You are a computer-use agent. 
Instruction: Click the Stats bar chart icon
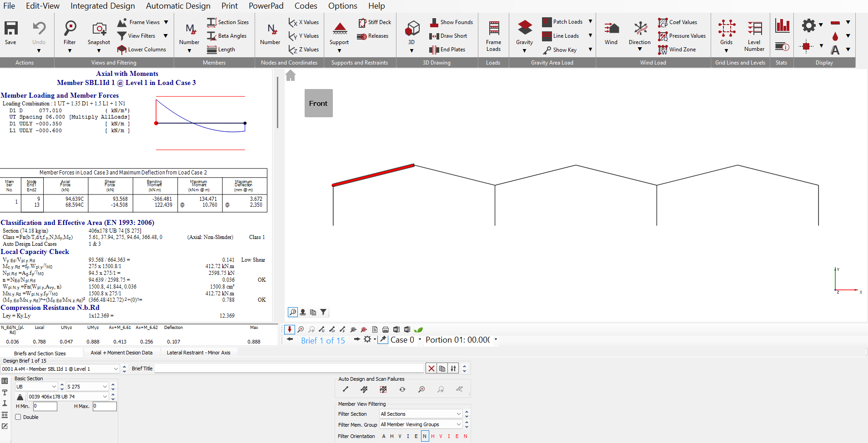click(782, 25)
